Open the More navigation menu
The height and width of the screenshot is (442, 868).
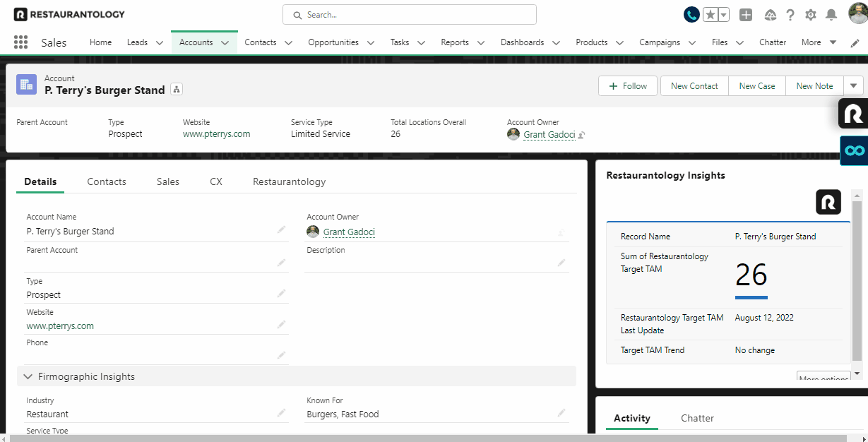[x=819, y=42]
